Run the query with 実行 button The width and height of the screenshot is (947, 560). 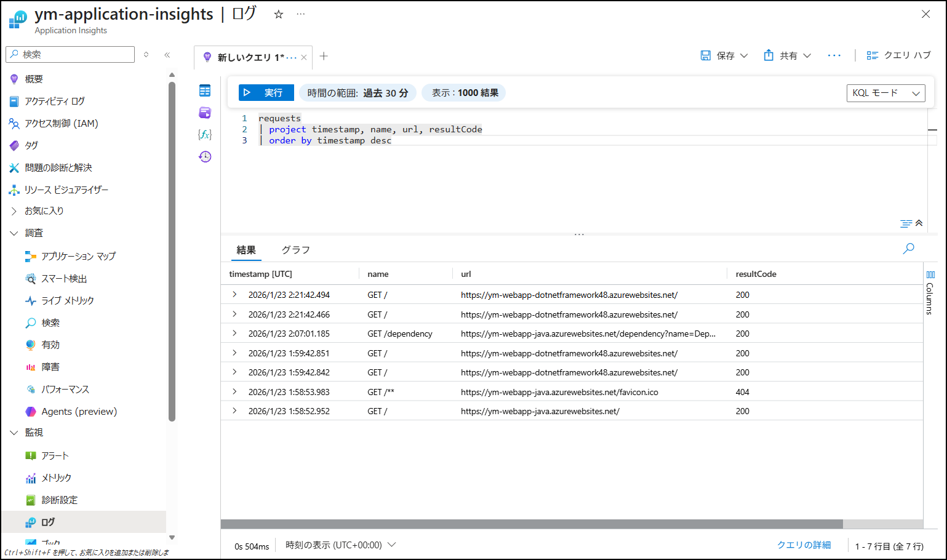point(266,92)
